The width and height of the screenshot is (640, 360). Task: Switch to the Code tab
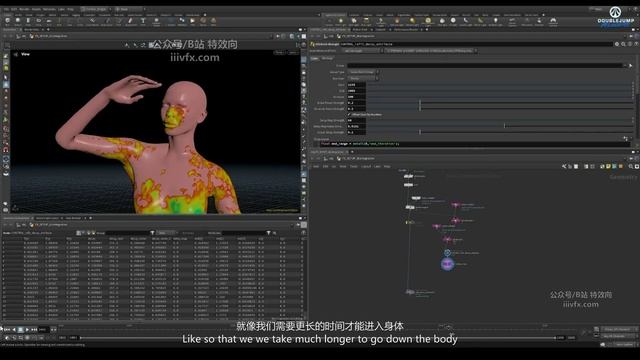[315, 58]
